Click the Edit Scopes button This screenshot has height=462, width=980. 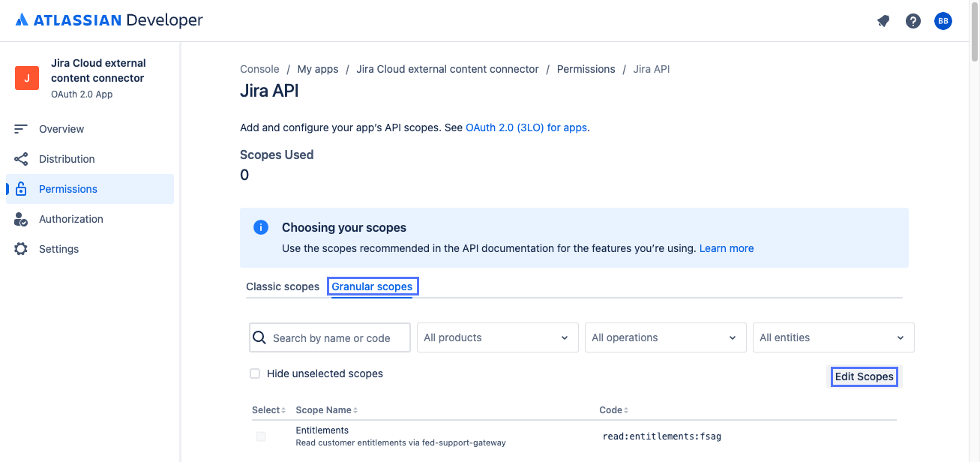(865, 376)
